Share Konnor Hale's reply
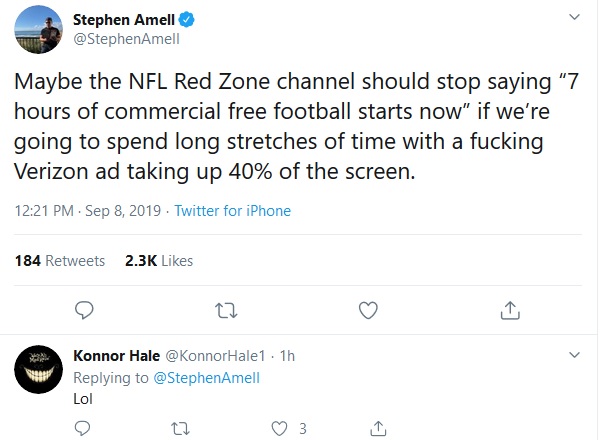Image resolution: width=602 pixels, height=440 pixels. click(x=377, y=429)
